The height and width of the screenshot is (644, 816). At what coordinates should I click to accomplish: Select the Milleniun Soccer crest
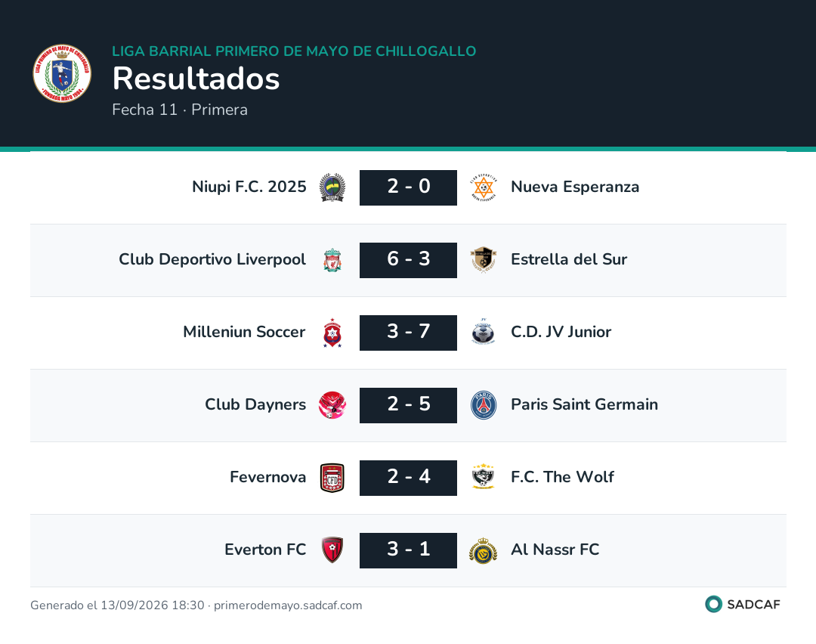[x=332, y=333]
